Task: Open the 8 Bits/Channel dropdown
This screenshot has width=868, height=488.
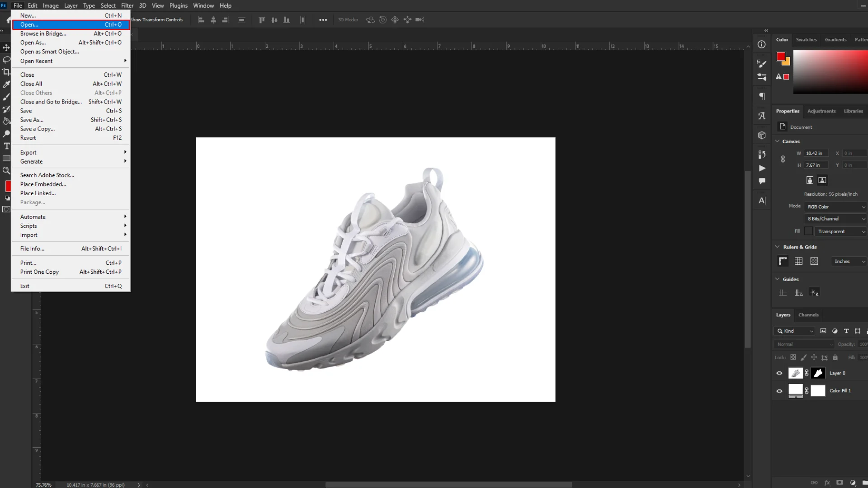Action: (835, 219)
